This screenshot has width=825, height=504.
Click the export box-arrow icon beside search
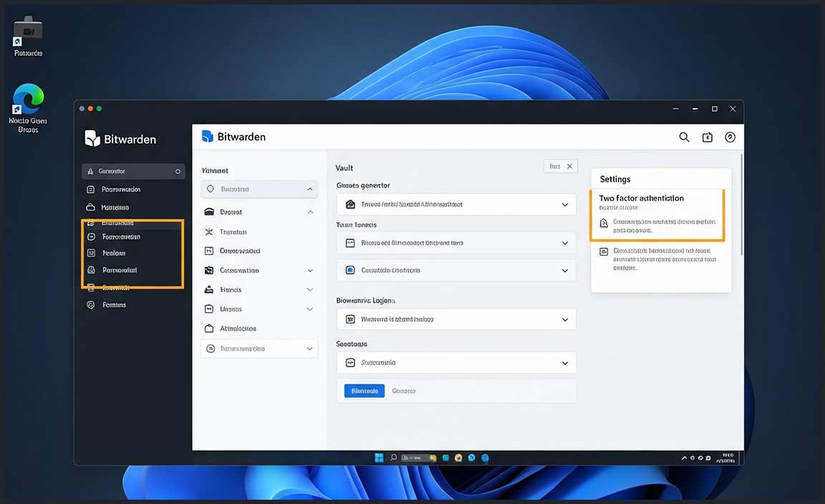click(x=707, y=137)
